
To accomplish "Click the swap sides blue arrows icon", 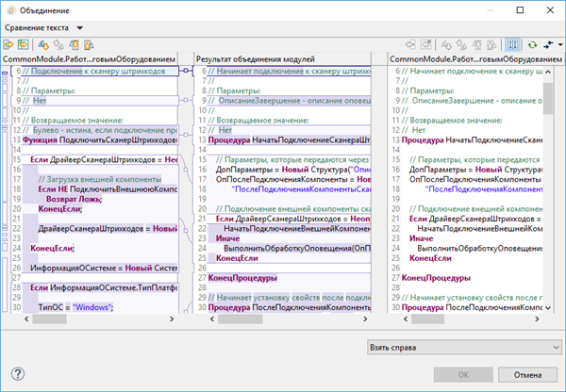I will (546, 44).
